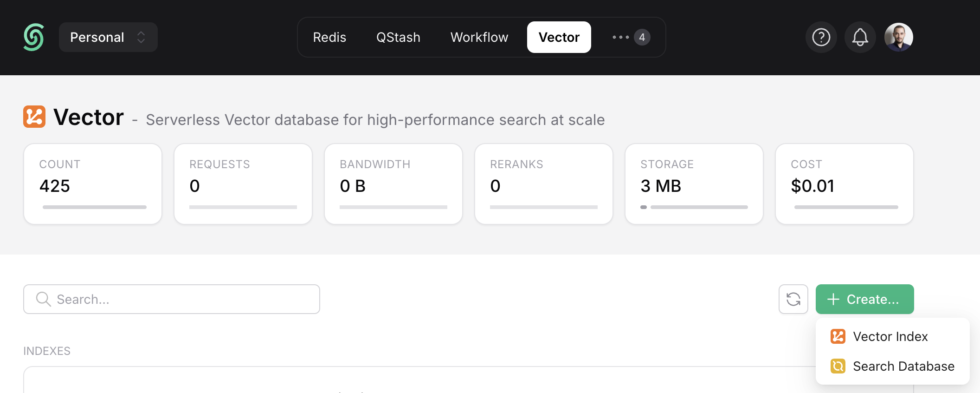
Task: Click the Storage usage progress bar
Action: (694, 207)
